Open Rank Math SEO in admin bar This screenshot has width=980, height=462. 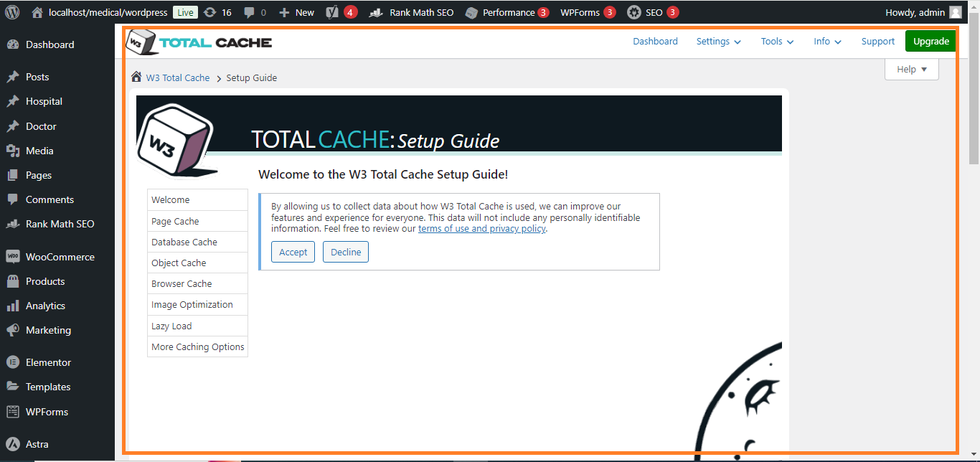[412, 12]
